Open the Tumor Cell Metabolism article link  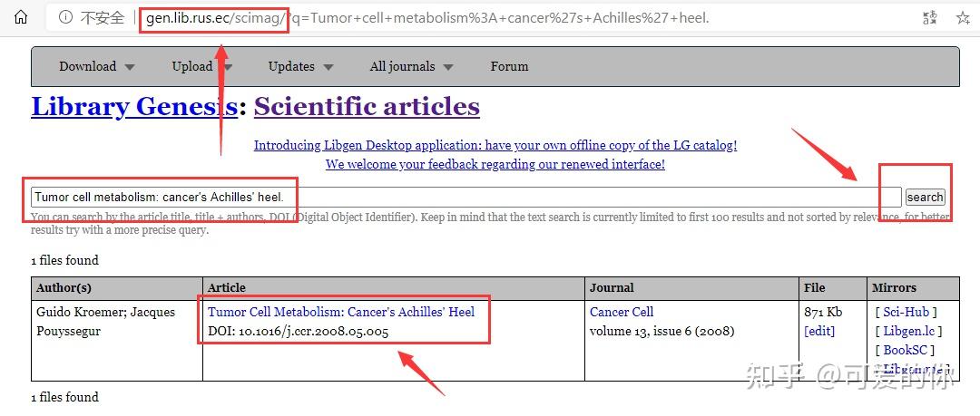tap(341, 312)
